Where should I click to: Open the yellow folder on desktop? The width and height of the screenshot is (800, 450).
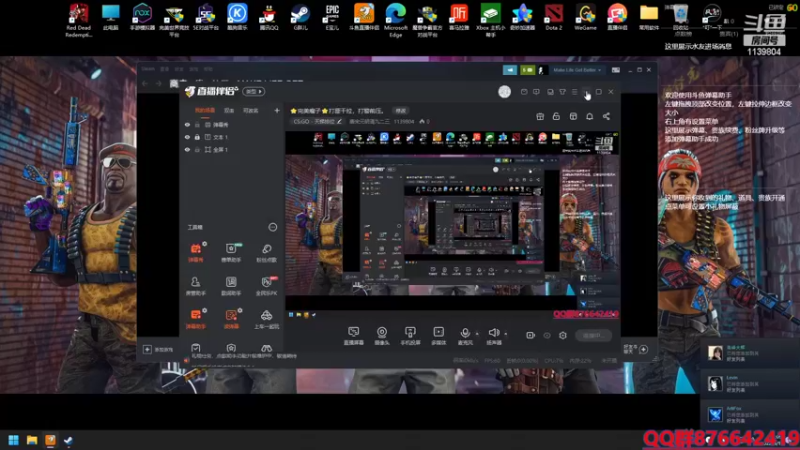pos(648,16)
